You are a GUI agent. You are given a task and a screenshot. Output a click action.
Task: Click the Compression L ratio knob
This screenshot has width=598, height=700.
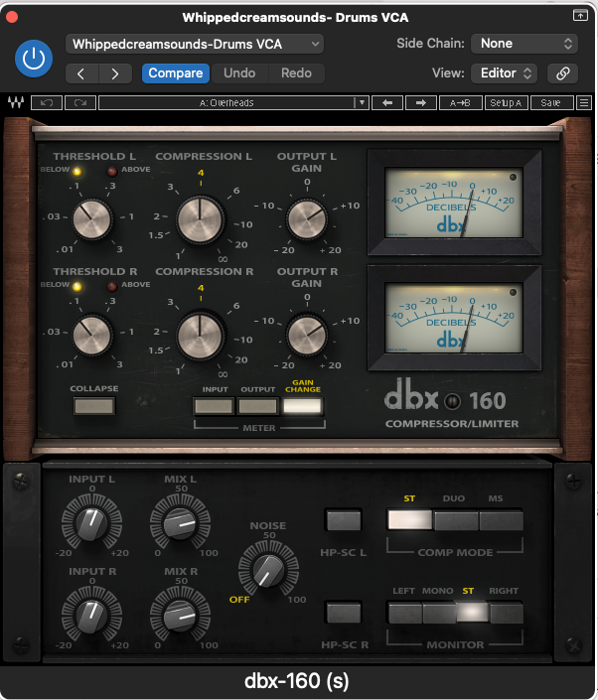(200, 219)
